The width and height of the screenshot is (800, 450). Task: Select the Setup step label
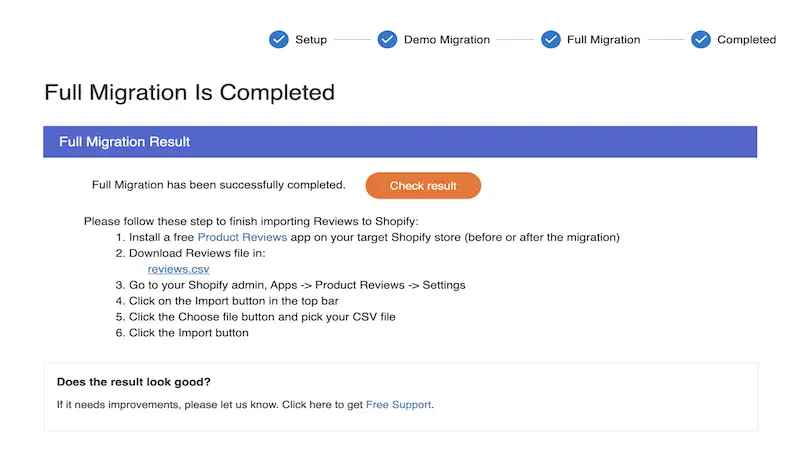(x=311, y=40)
